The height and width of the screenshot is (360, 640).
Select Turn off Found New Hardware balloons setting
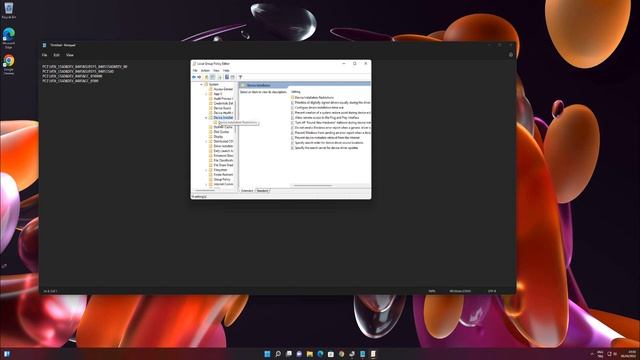(x=331, y=122)
